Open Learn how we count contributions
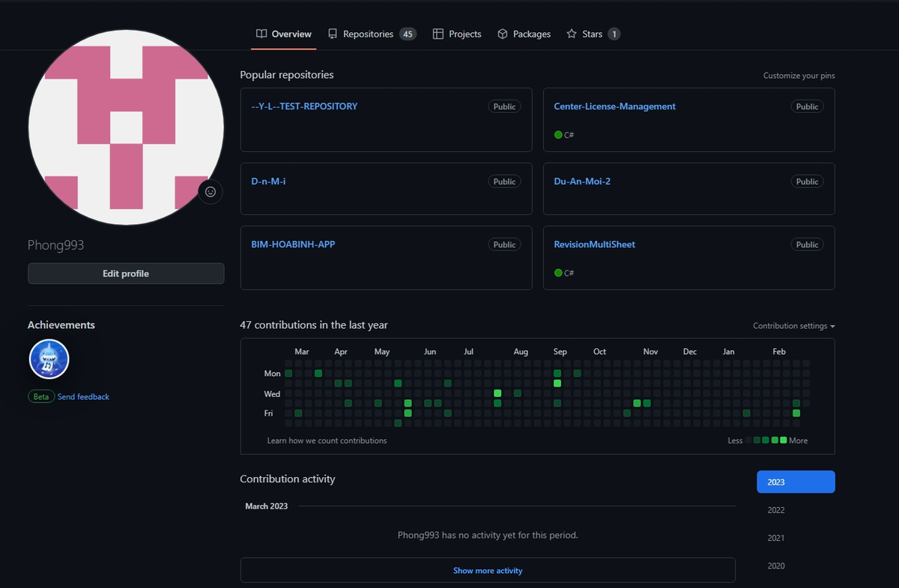 tap(327, 440)
